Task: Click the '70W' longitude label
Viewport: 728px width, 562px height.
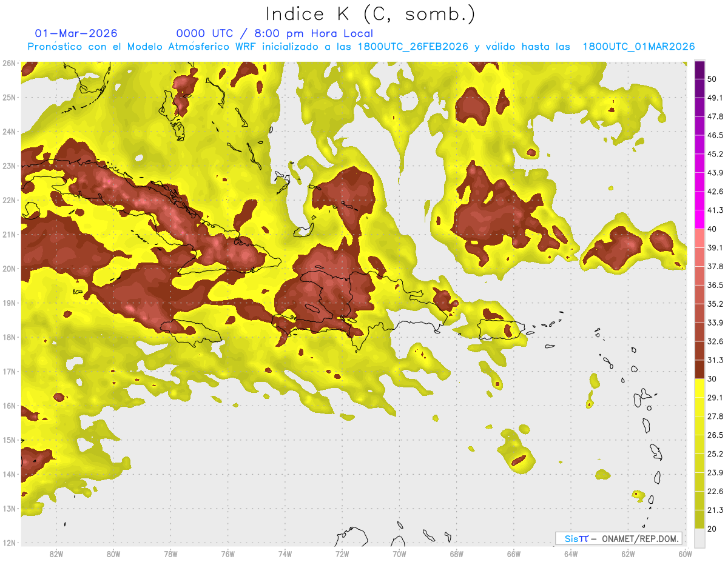Action: [399, 554]
